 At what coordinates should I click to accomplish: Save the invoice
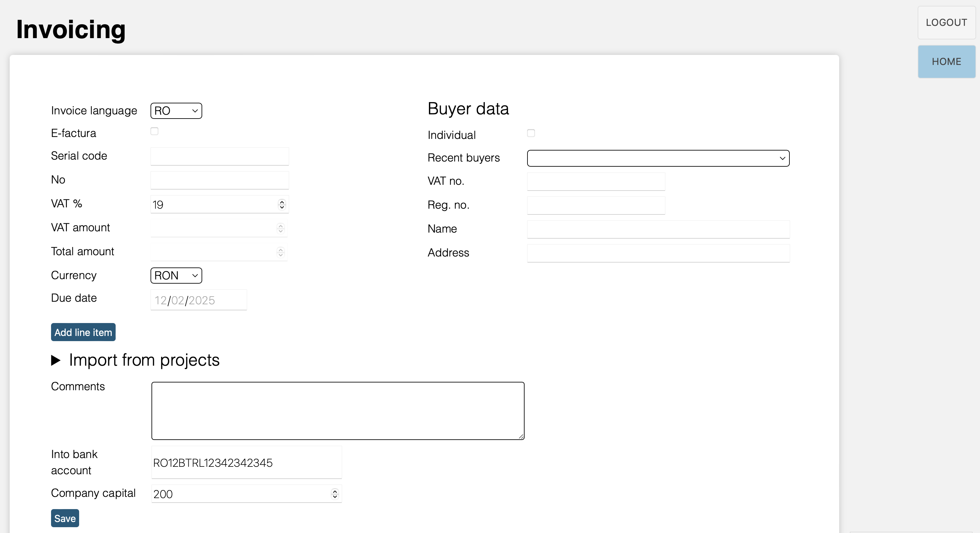(65, 518)
